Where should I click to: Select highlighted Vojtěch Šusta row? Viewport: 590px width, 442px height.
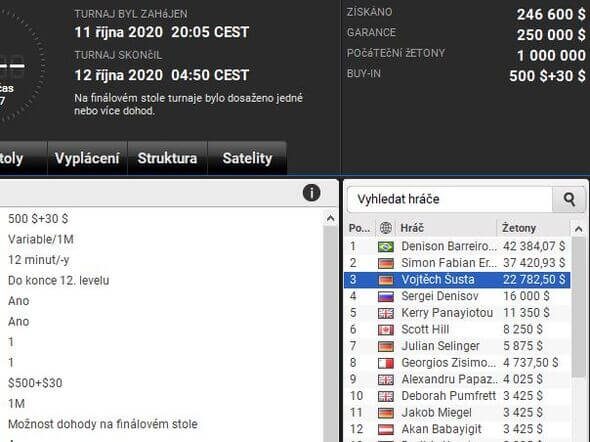(x=457, y=279)
